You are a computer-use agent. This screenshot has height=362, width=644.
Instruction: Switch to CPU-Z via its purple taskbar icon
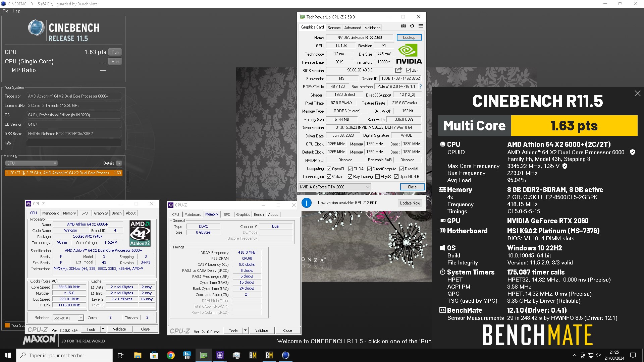click(220, 355)
